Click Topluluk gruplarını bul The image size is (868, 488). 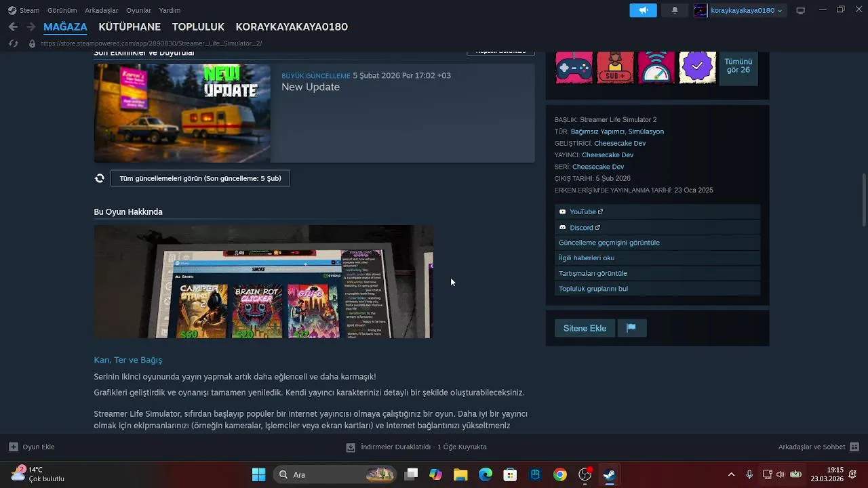[657, 289]
